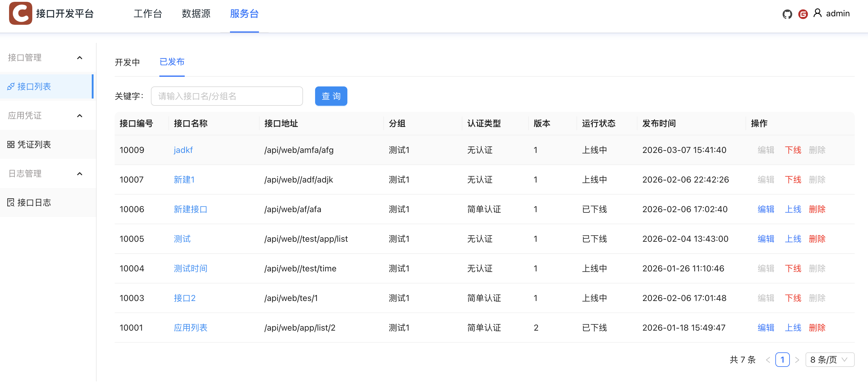Select page 1 in pagination

click(782, 360)
